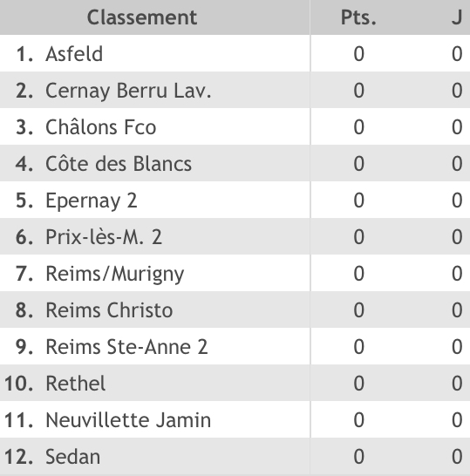Select Sedan at rank 12

[x=73, y=456]
